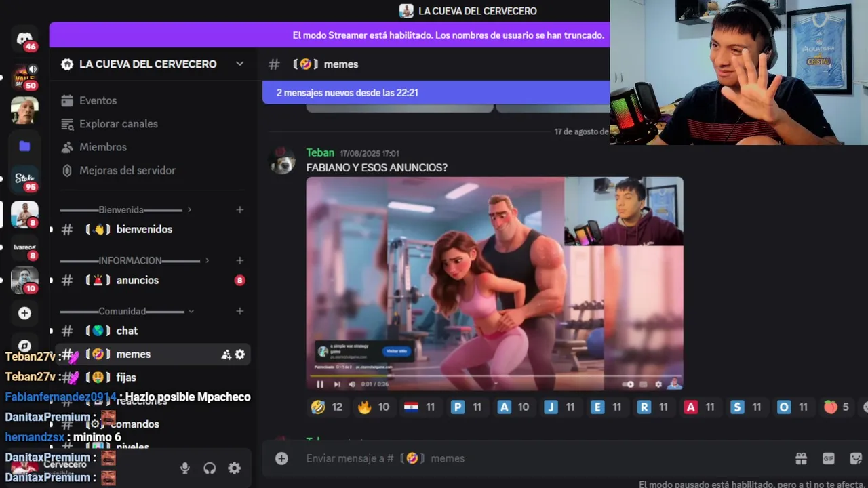The width and height of the screenshot is (868, 488).
Task: Expand the INFORMACION category
Action: (x=134, y=260)
